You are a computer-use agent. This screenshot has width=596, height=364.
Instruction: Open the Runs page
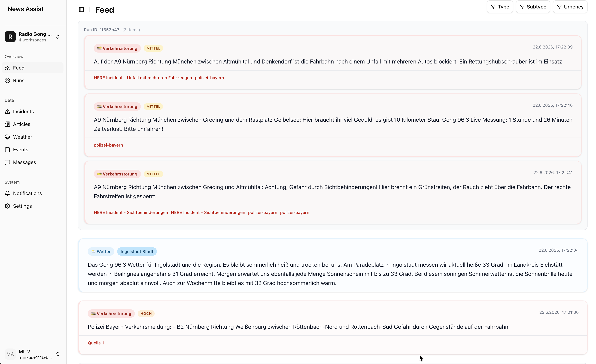(x=32, y=80)
